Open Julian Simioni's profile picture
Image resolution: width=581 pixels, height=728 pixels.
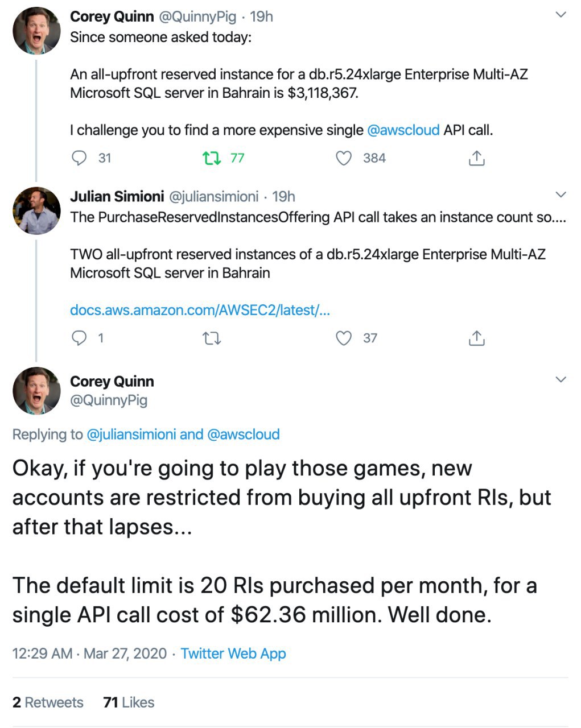36,211
